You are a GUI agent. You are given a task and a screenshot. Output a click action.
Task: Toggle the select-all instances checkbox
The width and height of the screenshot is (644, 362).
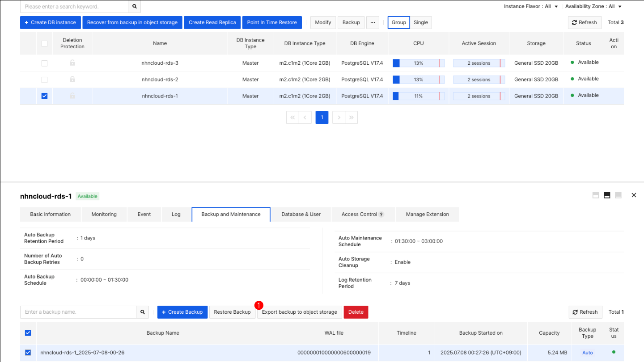pos(44,43)
